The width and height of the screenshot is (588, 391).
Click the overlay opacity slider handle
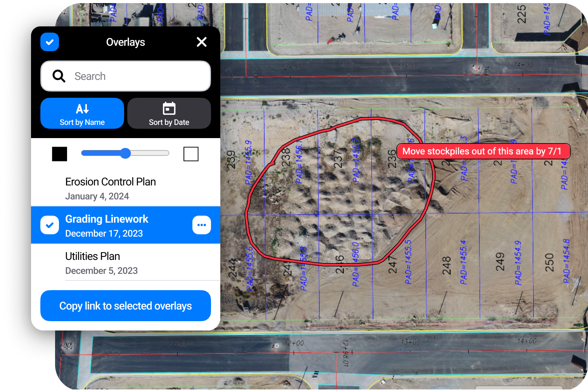(x=125, y=153)
